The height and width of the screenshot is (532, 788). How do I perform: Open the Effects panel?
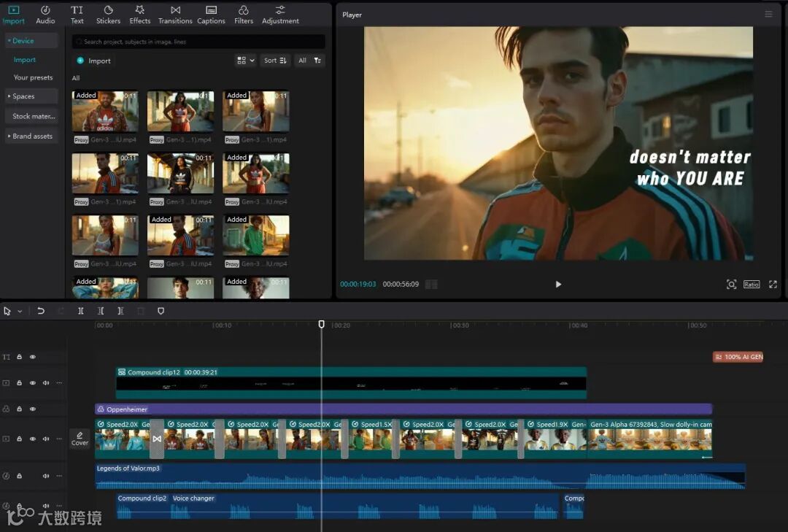tap(139, 14)
